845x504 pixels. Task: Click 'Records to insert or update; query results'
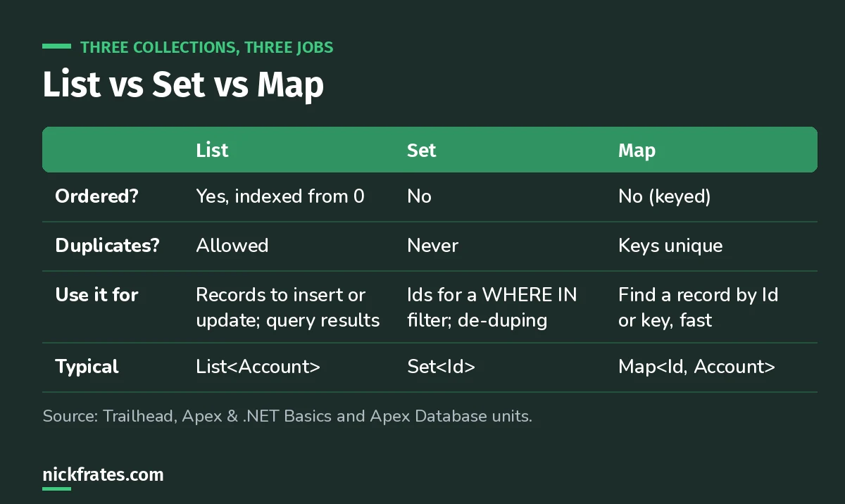click(x=287, y=308)
